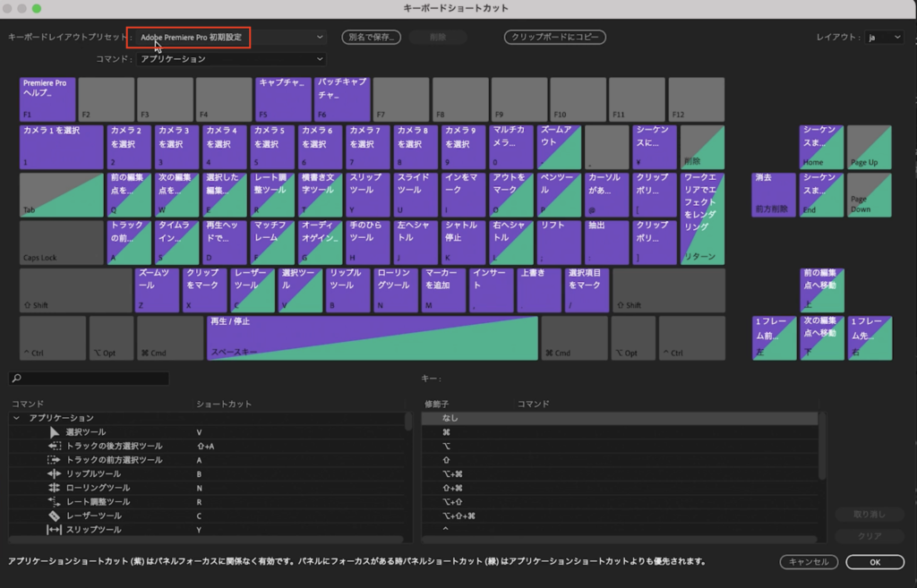Click the 別名で保存 button
This screenshot has height=588, width=917.
(x=372, y=37)
